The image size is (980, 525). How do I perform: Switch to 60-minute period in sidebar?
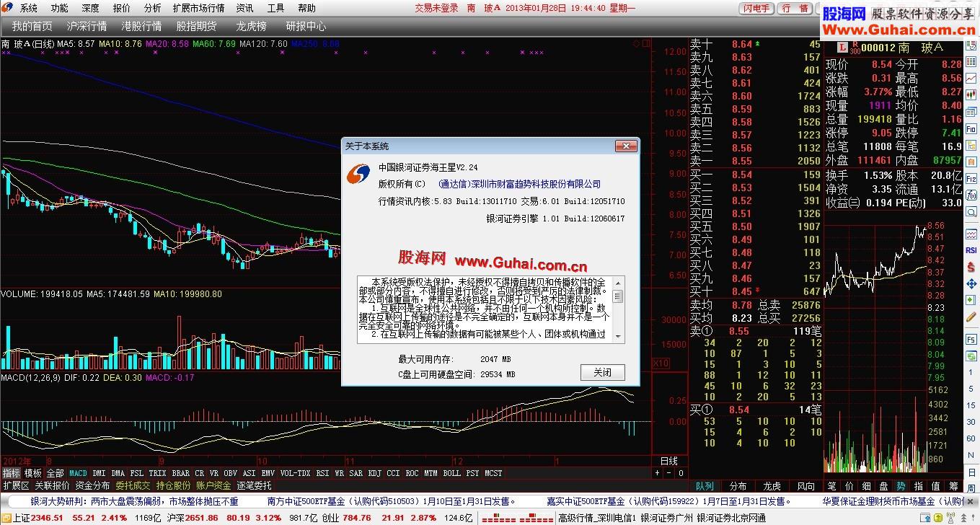coord(971,438)
